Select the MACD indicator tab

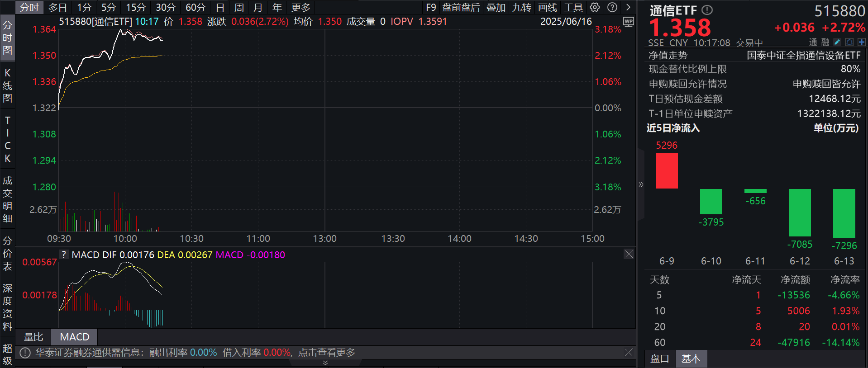75,337
